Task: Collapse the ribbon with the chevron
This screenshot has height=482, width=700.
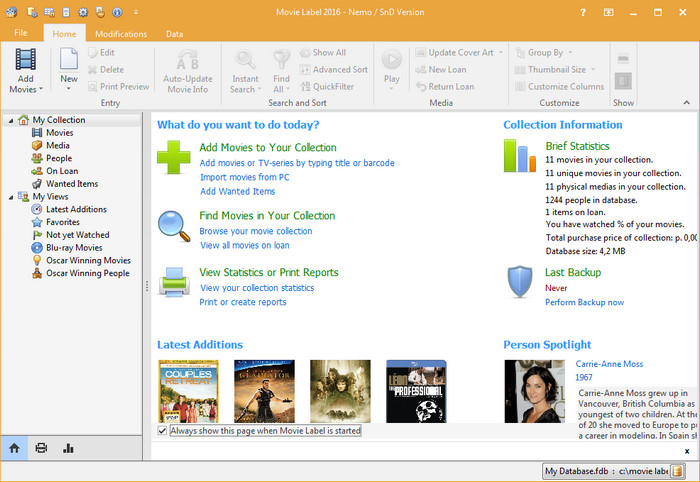Action: tap(687, 103)
